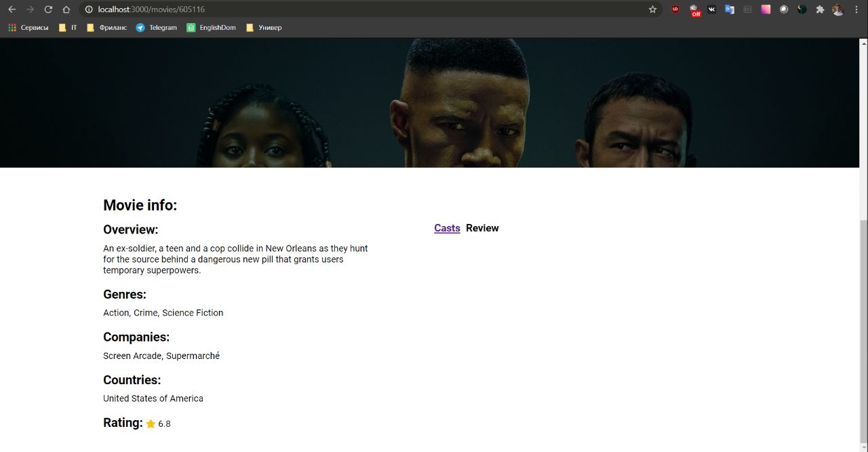The width and height of the screenshot is (868, 452).
Task: Click the yellow rating star
Action: pyautogui.click(x=151, y=423)
